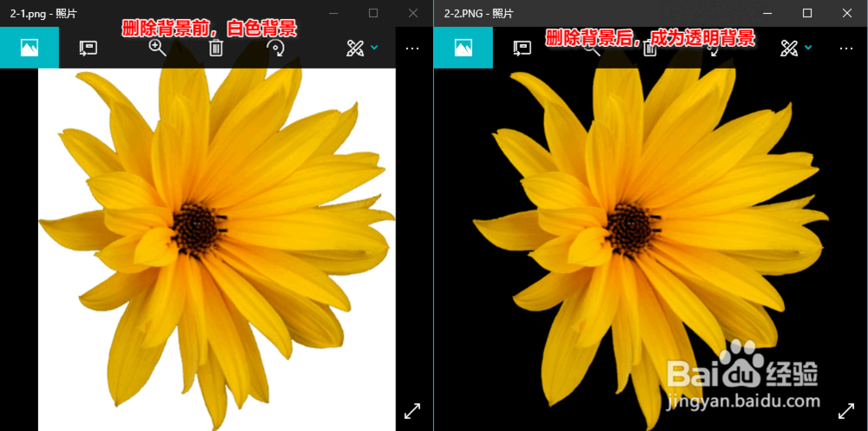Click slideshow icon in 2-2.PNG window
868x431 pixels.
(x=522, y=49)
